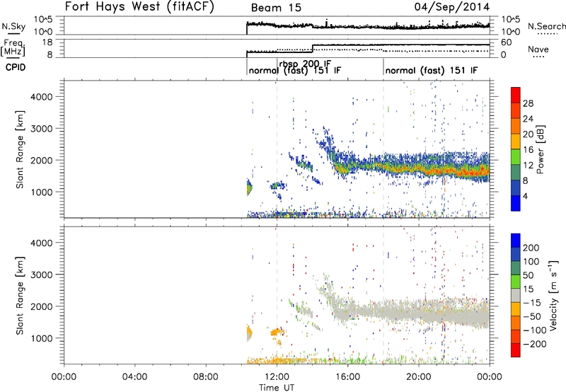Click the gray segment of Velocity color bar
The height and width of the screenshot is (392, 566).
click(516, 295)
